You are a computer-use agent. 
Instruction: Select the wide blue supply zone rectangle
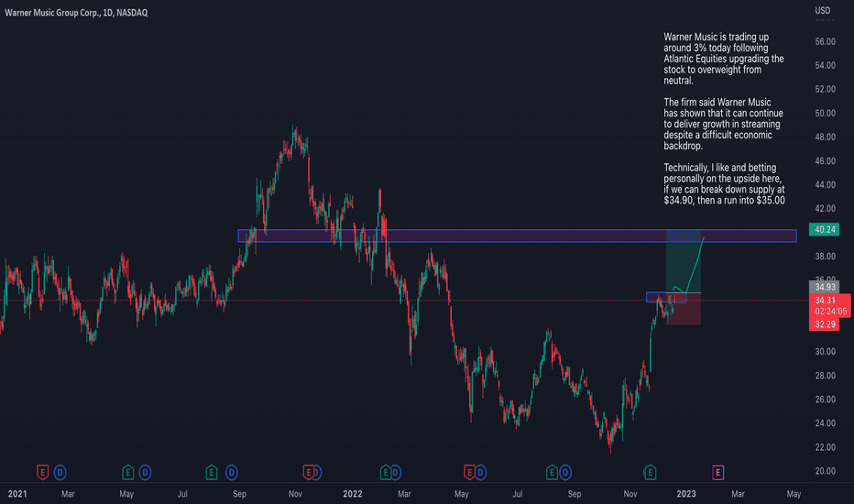point(517,236)
